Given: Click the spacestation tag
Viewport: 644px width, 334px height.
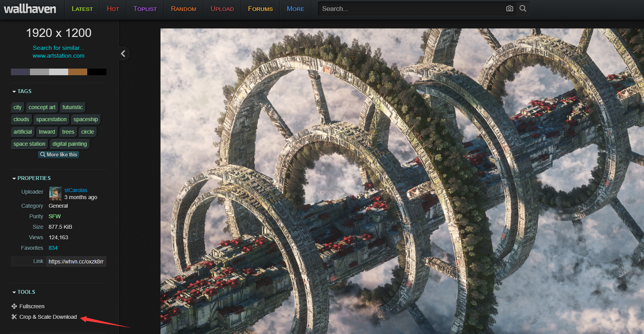Looking at the screenshot, I should pos(51,119).
